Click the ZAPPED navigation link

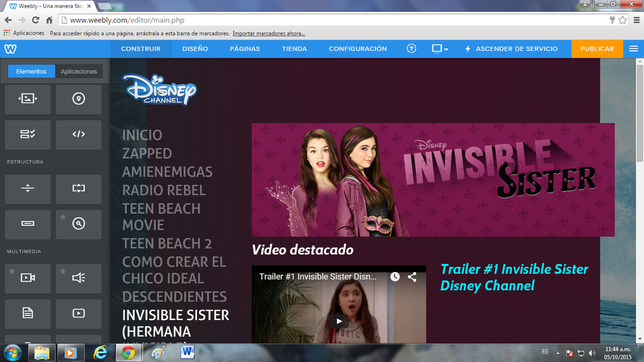[147, 153]
